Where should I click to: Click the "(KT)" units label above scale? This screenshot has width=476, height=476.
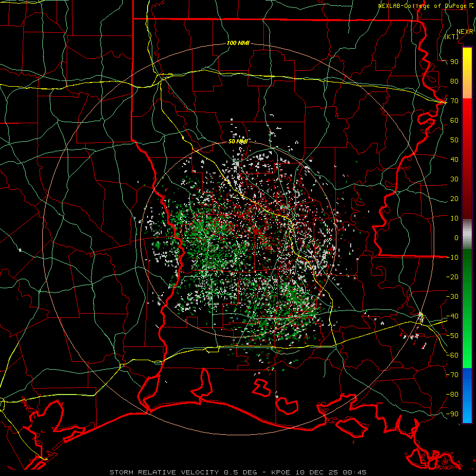pyautogui.click(x=452, y=36)
